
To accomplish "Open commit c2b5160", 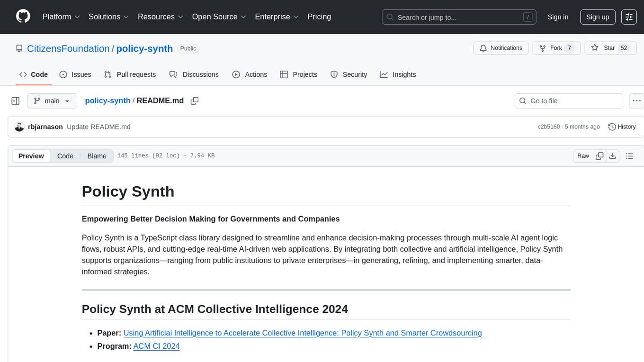I will pyautogui.click(x=548, y=127).
